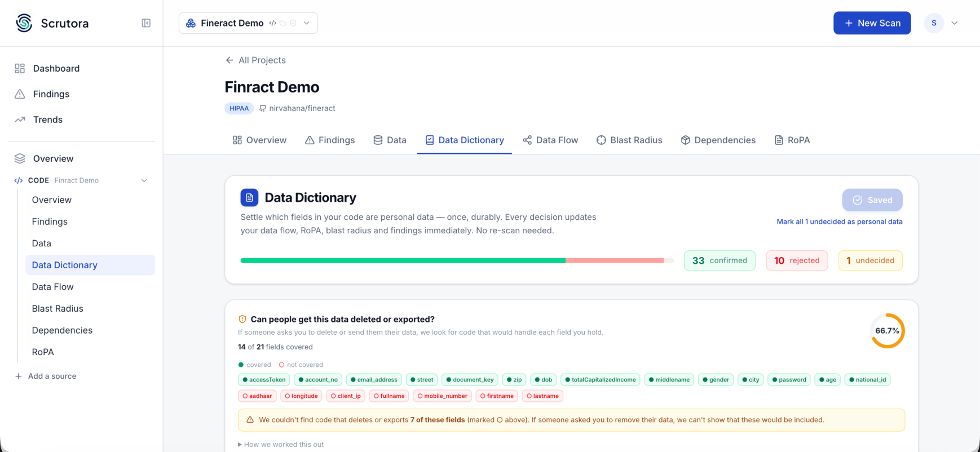
Task: Click the Scrutora logo icon
Action: click(24, 23)
